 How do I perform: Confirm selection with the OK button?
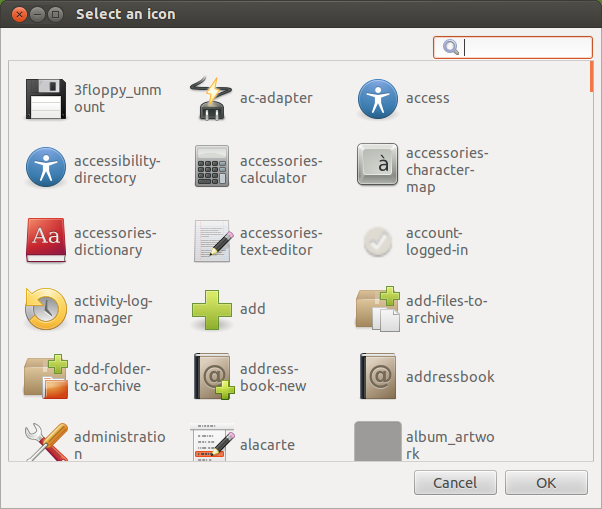tap(546, 483)
